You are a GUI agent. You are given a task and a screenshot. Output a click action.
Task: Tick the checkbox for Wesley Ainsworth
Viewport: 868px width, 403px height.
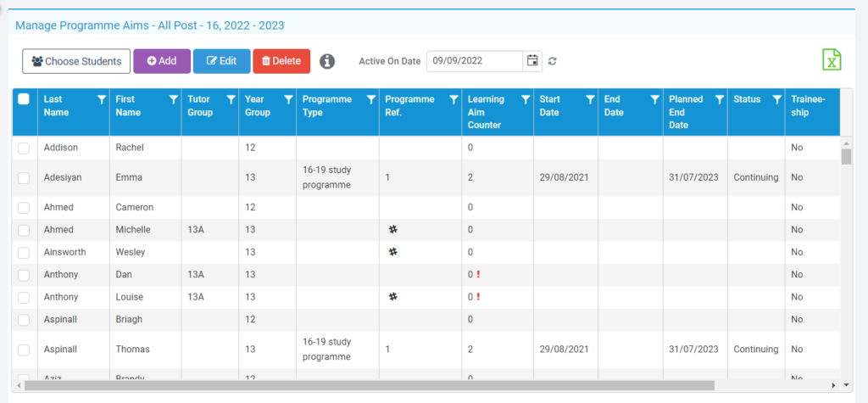click(x=23, y=253)
